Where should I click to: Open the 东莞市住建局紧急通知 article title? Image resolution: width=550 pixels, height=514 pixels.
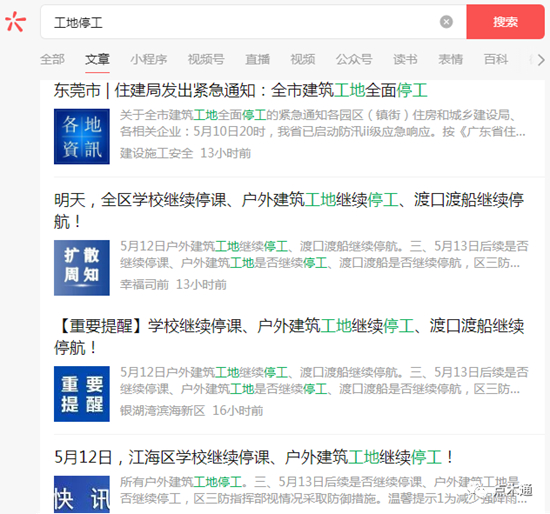click(x=241, y=91)
